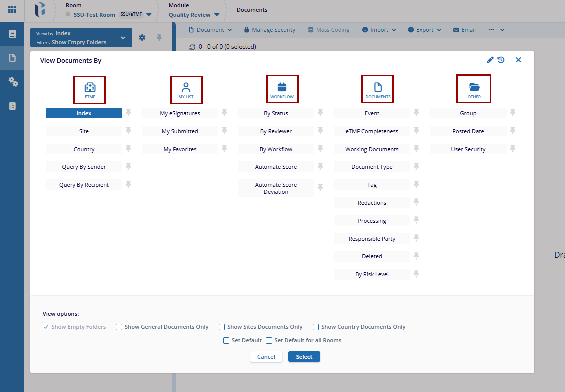Check Show Sites Documents Only
The image size is (565, 392).
pyautogui.click(x=222, y=327)
